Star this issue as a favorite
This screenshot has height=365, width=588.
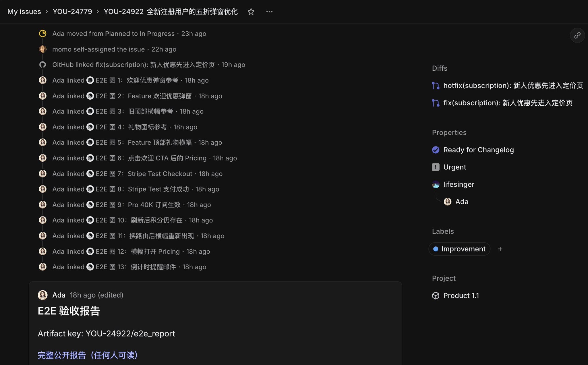coord(251,12)
